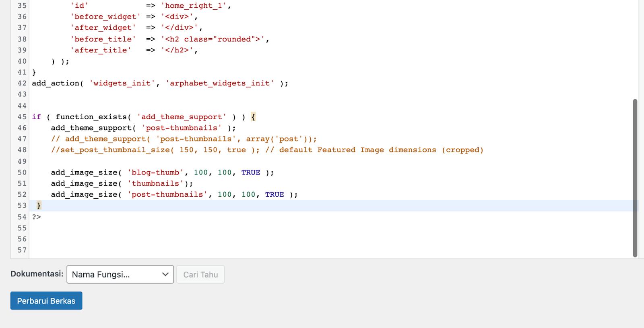Click the 'blog-thumb' add_image_size line
Viewport: 644px width, 328px height.
coord(162,172)
